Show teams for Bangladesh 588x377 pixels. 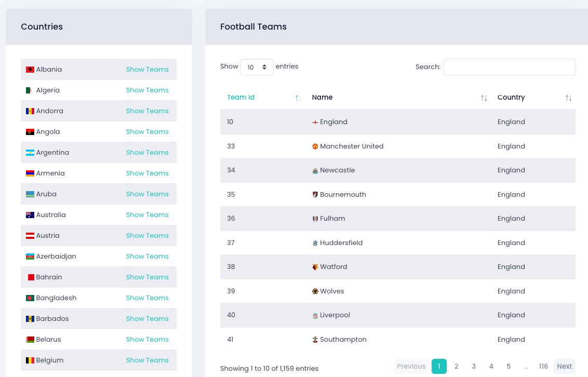(x=147, y=298)
